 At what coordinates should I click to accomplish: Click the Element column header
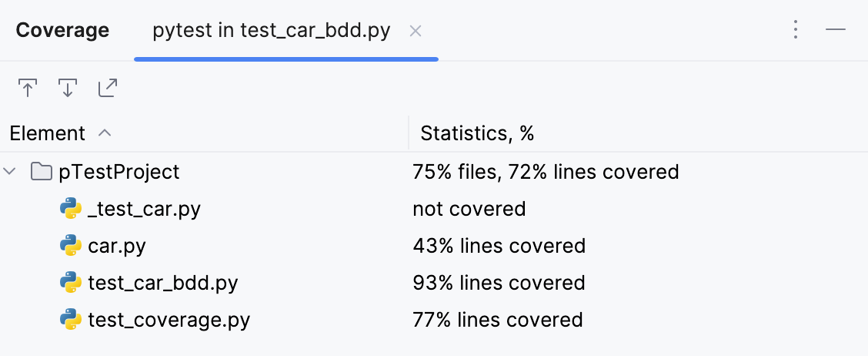point(47,133)
